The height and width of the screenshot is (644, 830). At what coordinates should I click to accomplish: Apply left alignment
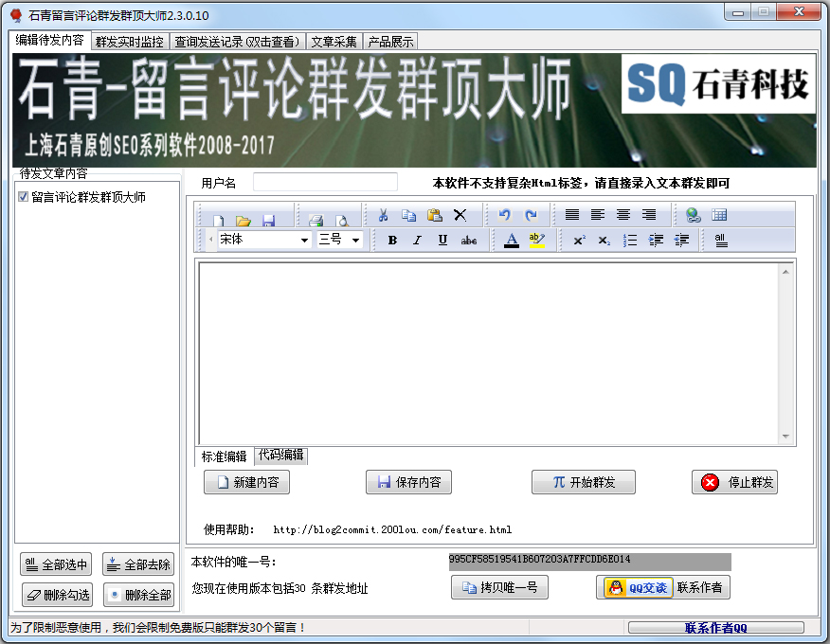597,214
